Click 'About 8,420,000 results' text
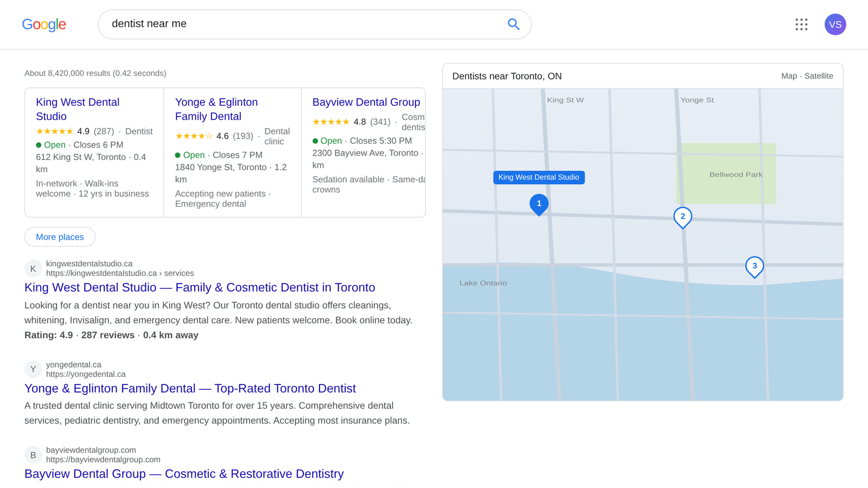868x488 pixels. 95,73
